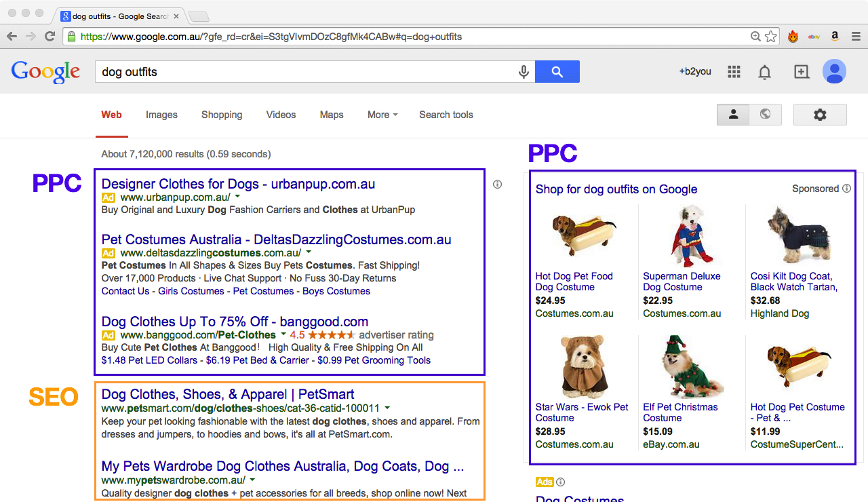Click the flame extension icon
Screen dimensions: 868x502
coord(793,37)
